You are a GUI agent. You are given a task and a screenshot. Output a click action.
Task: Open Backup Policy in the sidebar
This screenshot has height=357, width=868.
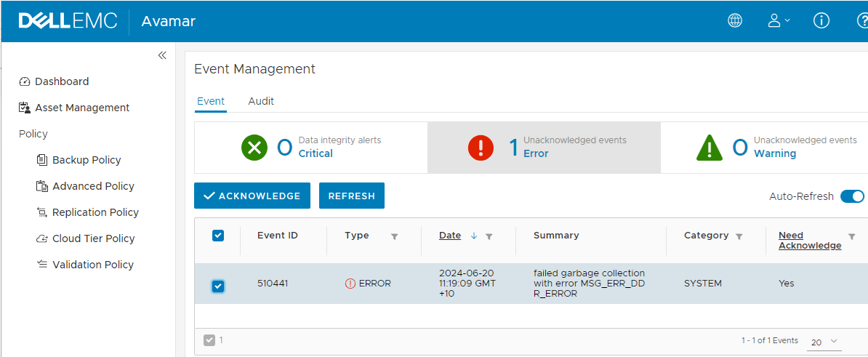coord(87,160)
